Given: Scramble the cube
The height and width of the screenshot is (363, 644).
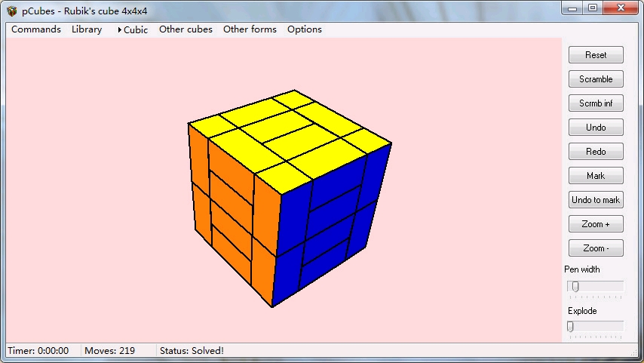Looking at the screenshot, I should coord(596,79).
